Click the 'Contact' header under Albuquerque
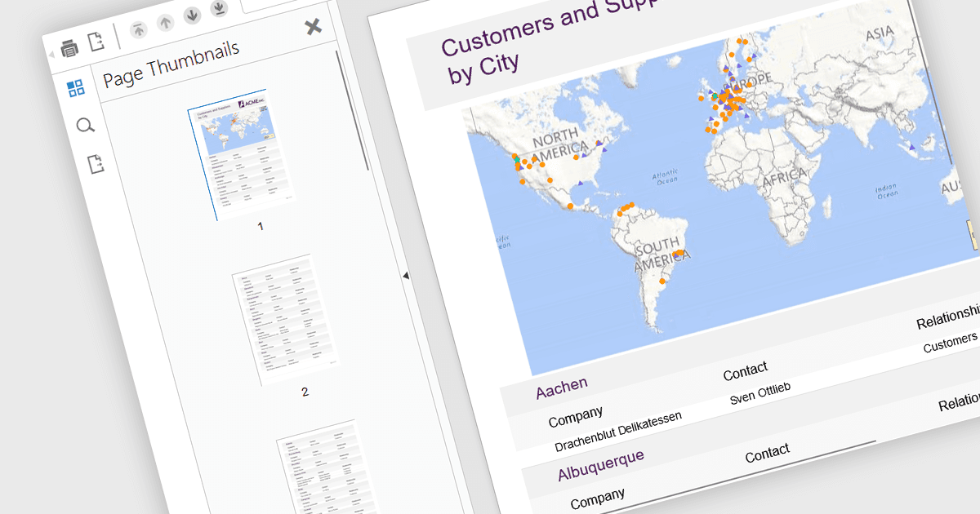Image resolution: width=980 pixels, height=514 pixels. click(767, 451)
